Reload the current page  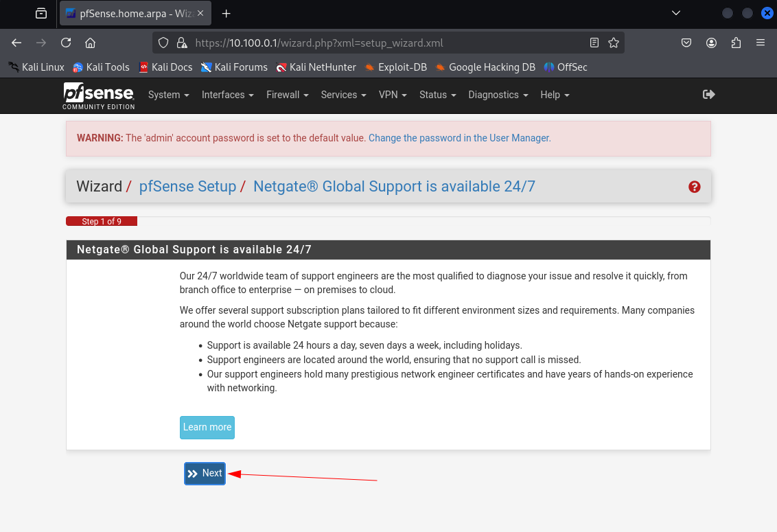[x=66, y=43]
